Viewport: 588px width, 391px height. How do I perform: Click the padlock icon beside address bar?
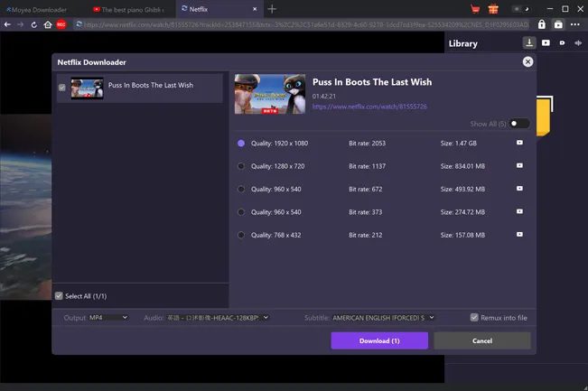(542, 24)
